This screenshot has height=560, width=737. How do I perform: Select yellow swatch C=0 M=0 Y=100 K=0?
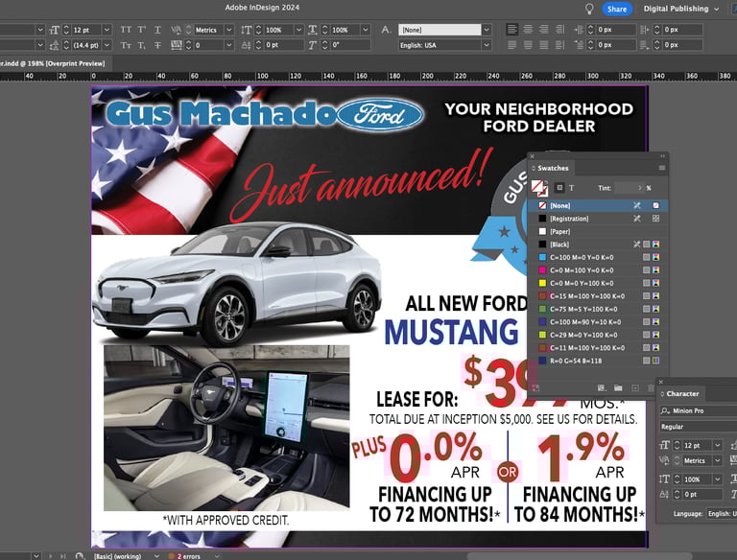click(x=598, y=283)
